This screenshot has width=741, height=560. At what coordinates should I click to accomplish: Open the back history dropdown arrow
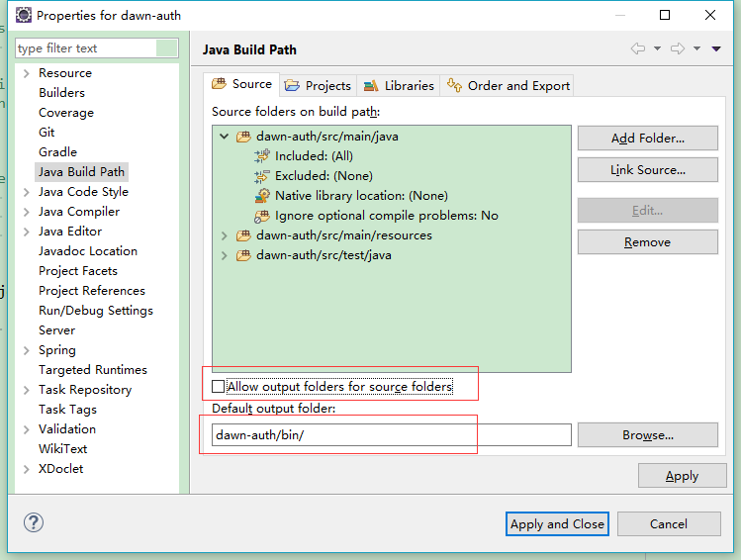(x=657, y=48)
